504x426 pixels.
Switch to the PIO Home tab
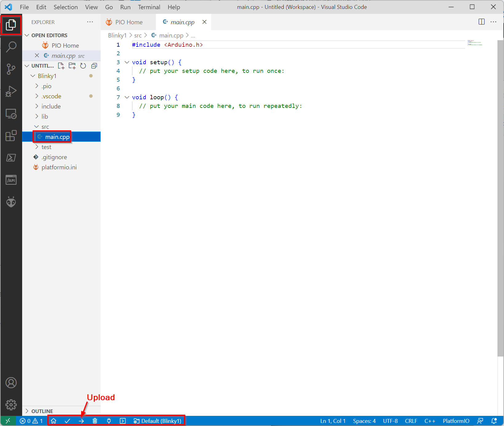coord(128,22)
